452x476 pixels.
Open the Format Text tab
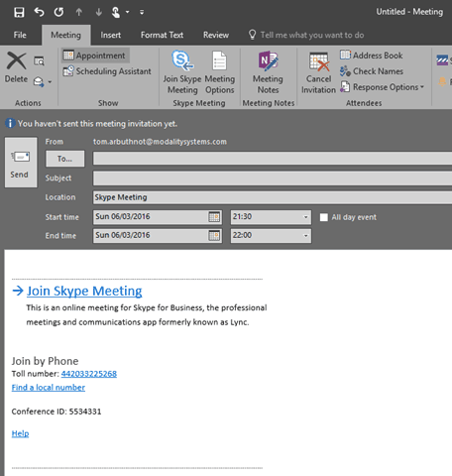coord(162,35)
